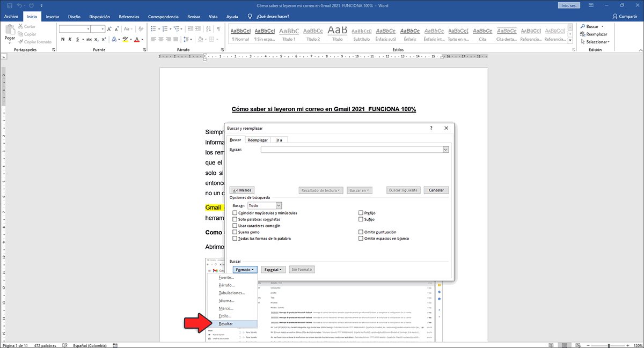644x348 pixels.
Task: Align text left in Párrafo group
Action: [x=153, y=39]
